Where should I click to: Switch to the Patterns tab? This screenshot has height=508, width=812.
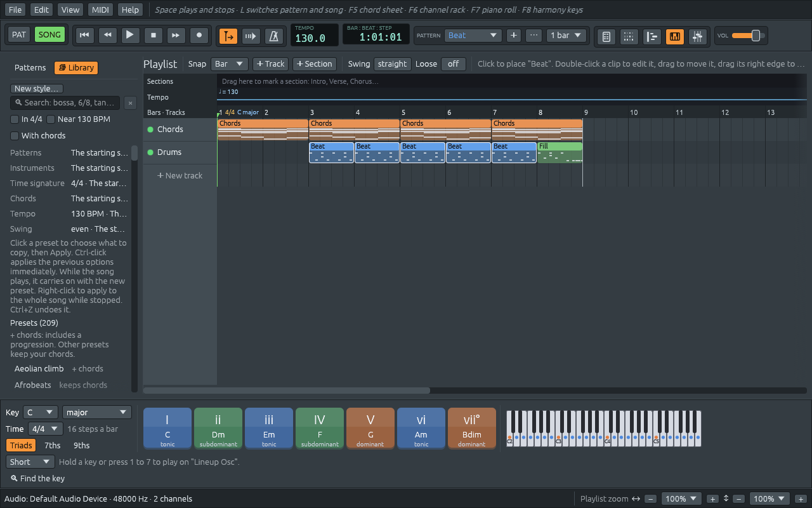(30, 68)
